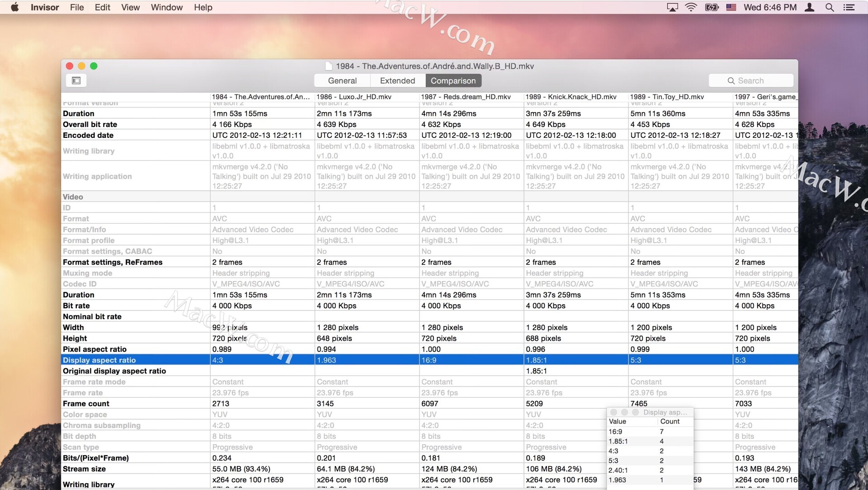
Task: Click the 1989 - Tin.Toy_HD.mkv column header
Action: click(680, 97)
